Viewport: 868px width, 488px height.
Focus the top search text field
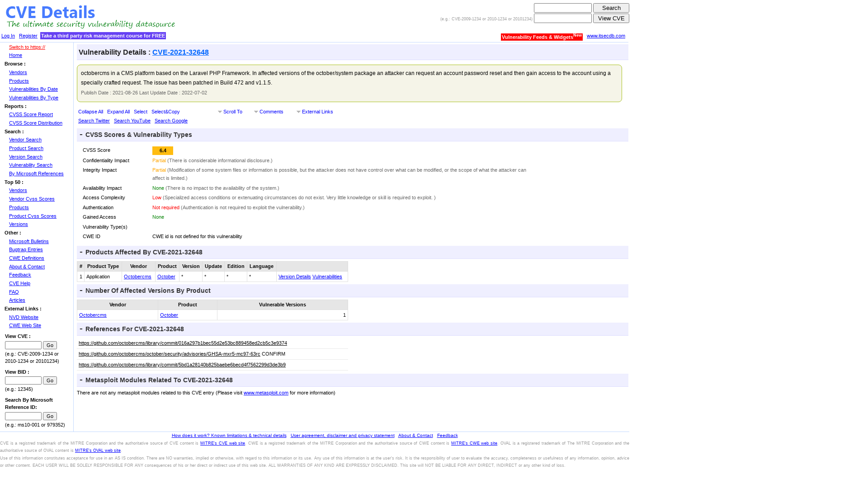point(563,8)
